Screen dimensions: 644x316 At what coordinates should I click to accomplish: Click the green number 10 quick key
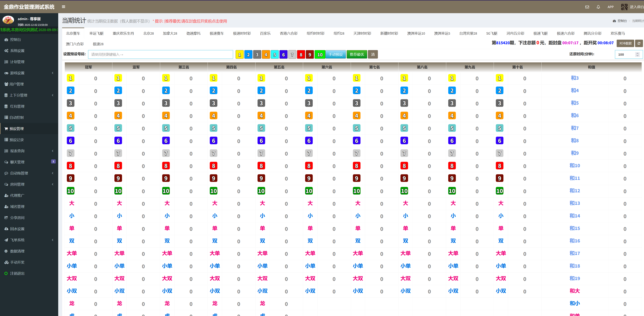tap(320, 54)
